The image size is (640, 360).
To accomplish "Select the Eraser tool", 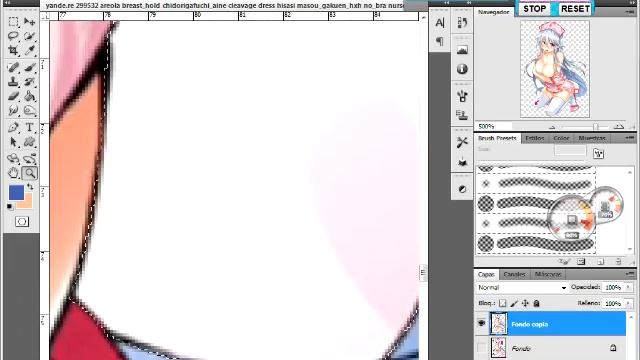I will (x=13, y=96).
